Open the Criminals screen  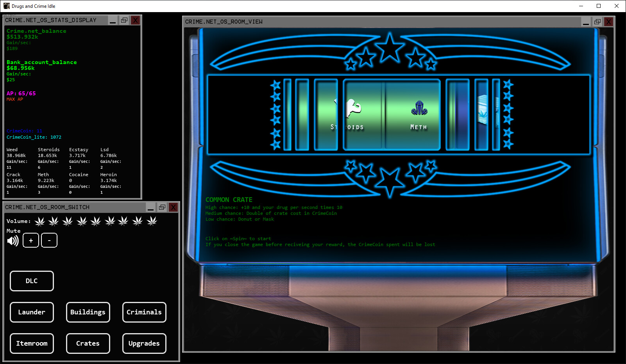[x=144, y=312]
